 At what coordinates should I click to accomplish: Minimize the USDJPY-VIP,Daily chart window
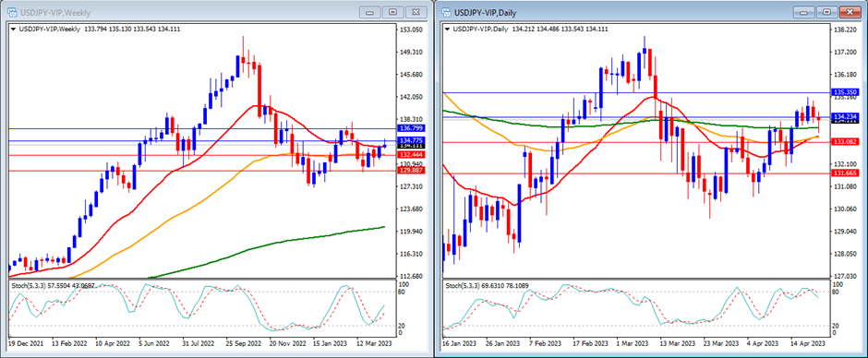805,12
